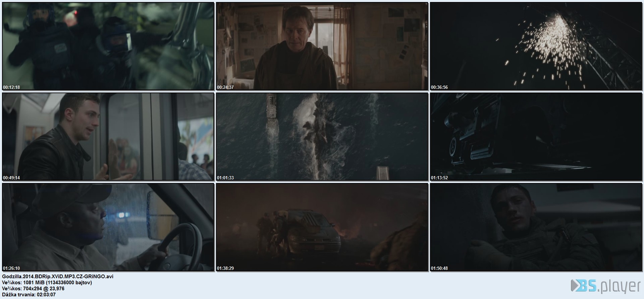Click the sparks thumbnail at 00:36:56
Screen dimensions: 644x299
536,46
